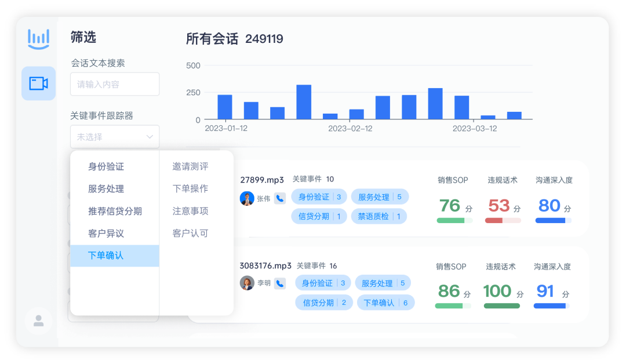Viewport: 626px width, 364px height.
Task: Click the 86 分 销售SOP progress bar
Action: pos(453,306)
